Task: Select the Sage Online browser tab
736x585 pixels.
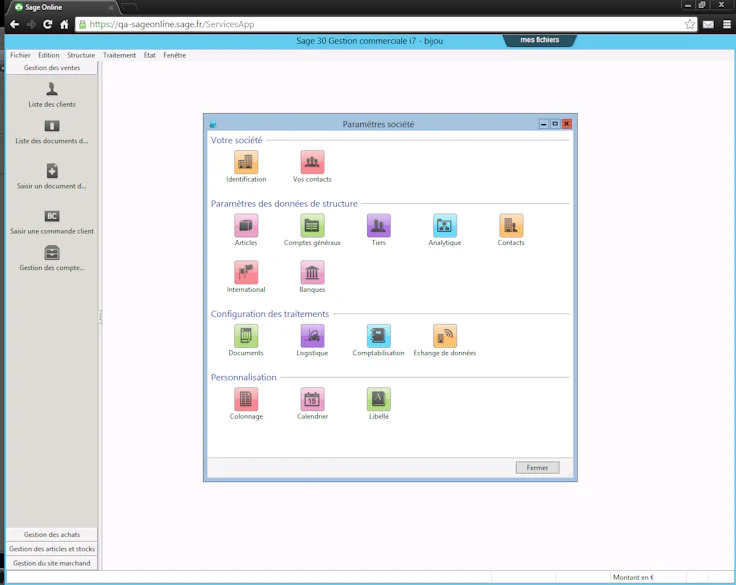Action: 61,8
